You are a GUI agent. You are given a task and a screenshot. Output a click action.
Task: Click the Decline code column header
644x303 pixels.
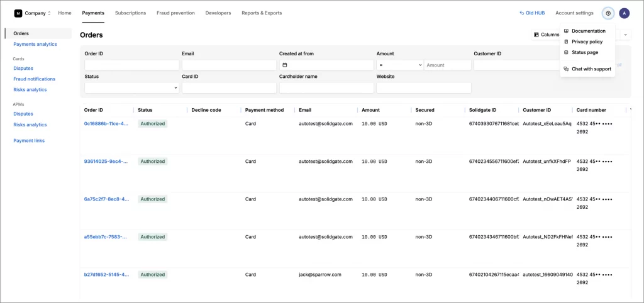pyautogui.click(x=206, y=110)
